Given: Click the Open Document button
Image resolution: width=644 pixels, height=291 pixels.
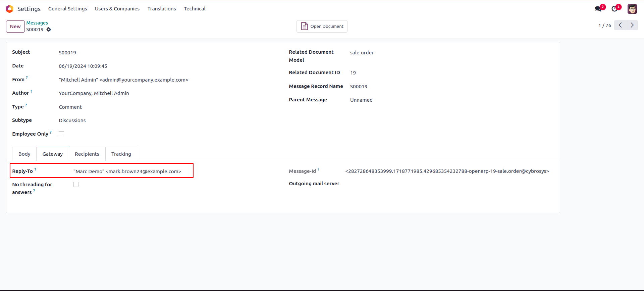Looking at the screenshot, I should [322, 26].
